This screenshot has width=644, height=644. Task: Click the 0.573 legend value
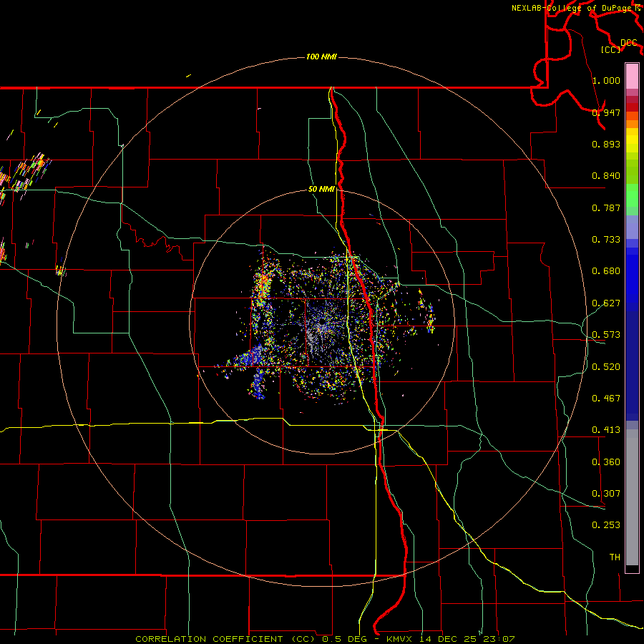[606, 335]
